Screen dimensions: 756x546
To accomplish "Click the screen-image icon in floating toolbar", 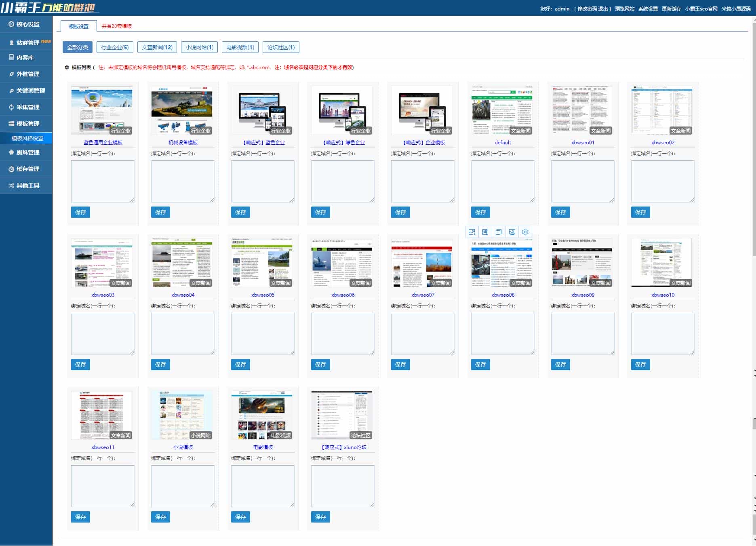I will tap(512, 232).
